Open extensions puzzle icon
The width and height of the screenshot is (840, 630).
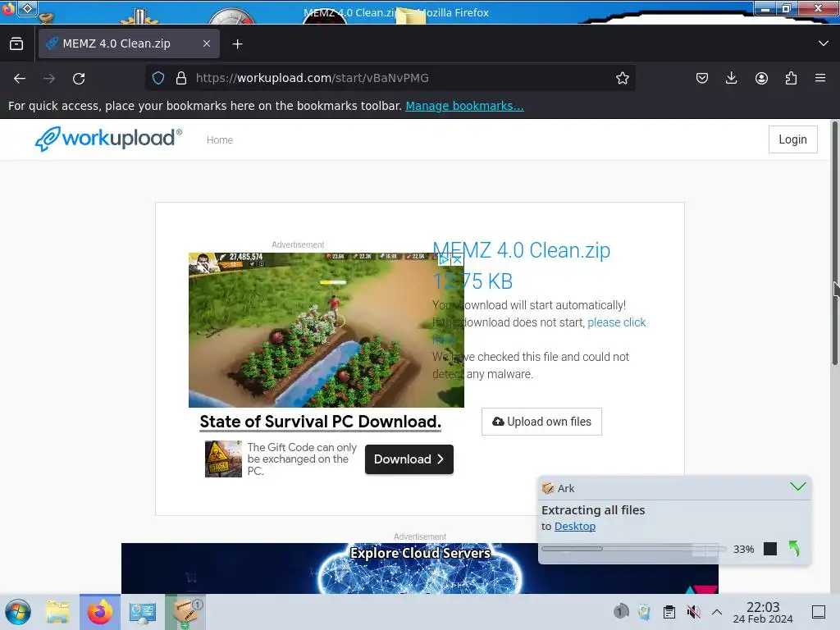tap(791, 78)
